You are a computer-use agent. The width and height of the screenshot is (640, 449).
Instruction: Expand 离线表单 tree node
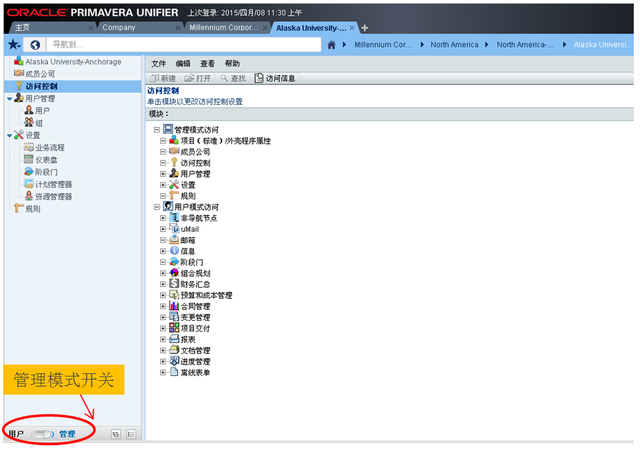[x=163, y=372]
